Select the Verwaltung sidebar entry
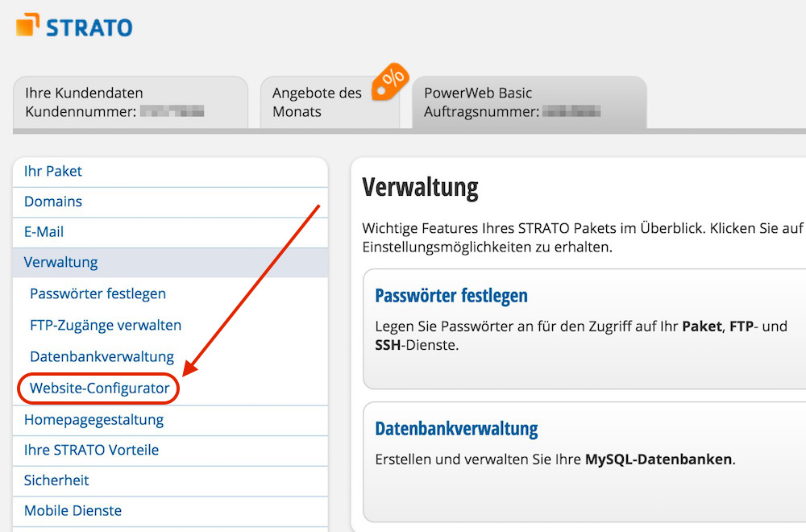Screen dimensions: 806x532 pyautogui.click(x=170, y=263)
